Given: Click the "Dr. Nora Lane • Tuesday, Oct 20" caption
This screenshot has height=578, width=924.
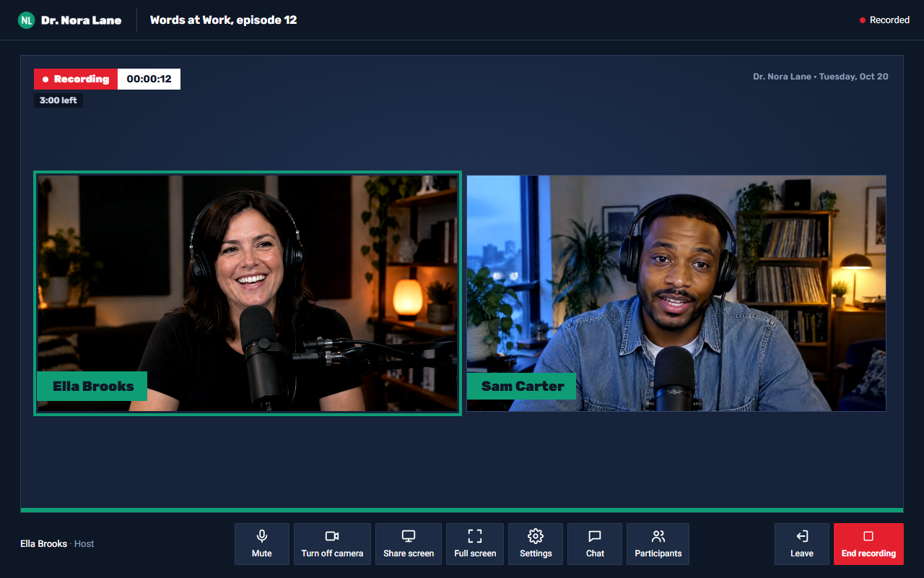Looking at the screenshot, I should coord(821,77).
